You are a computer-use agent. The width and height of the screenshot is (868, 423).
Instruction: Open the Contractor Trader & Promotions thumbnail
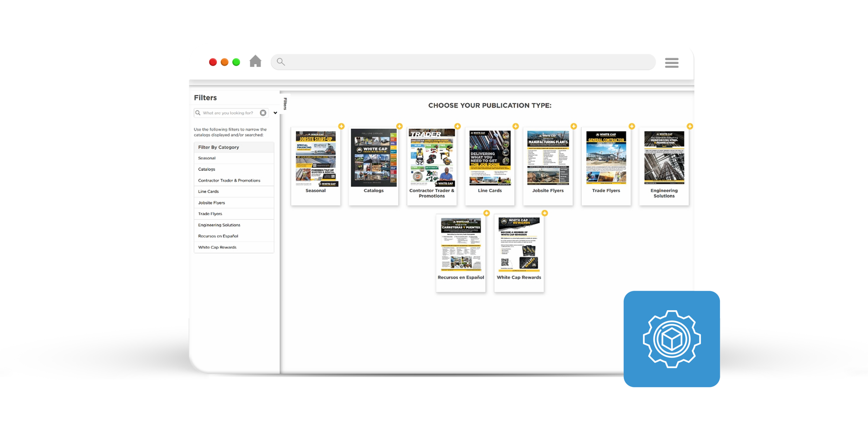pyautogui.click(x=432, y=158)
